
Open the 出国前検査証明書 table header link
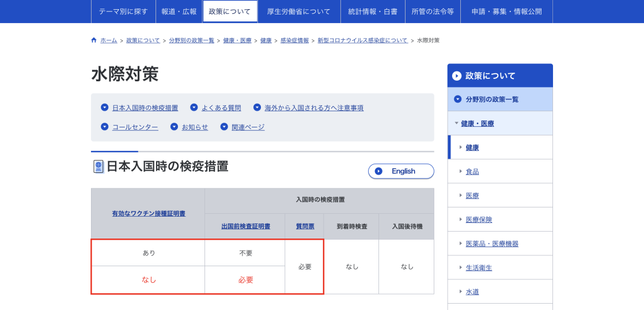pyautogui.click(x=245, y=226)
